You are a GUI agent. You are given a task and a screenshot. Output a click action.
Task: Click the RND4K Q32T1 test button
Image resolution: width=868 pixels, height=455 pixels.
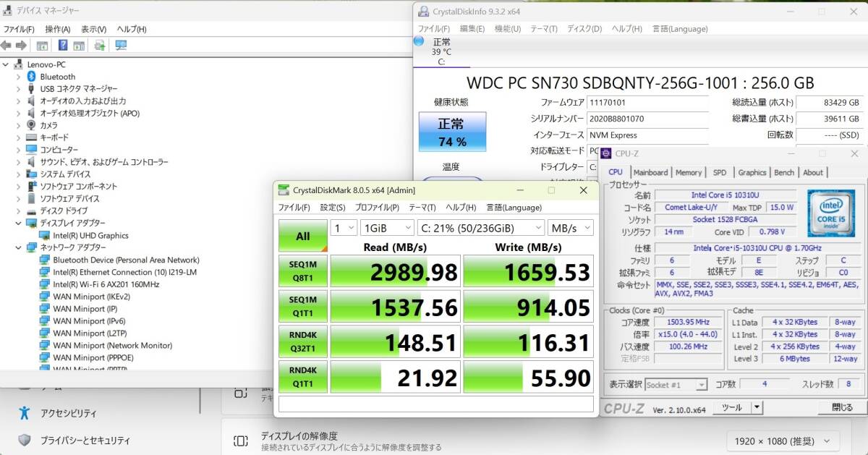(303, 341)
